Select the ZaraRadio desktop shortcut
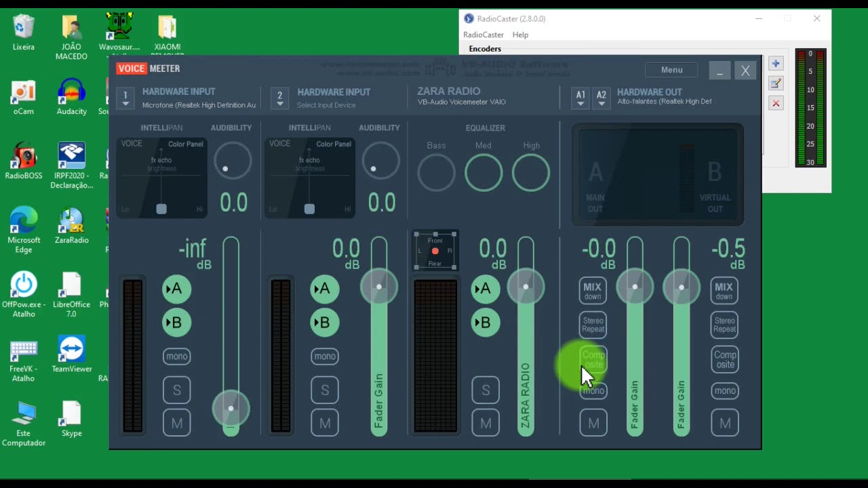 point(71,226)
